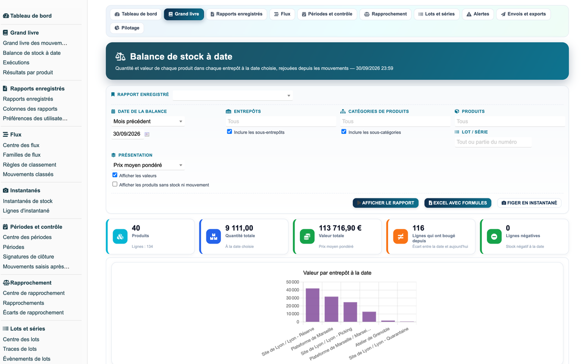
Task: Open the Mois précédent date range dropdown
Action: (148, 121)
